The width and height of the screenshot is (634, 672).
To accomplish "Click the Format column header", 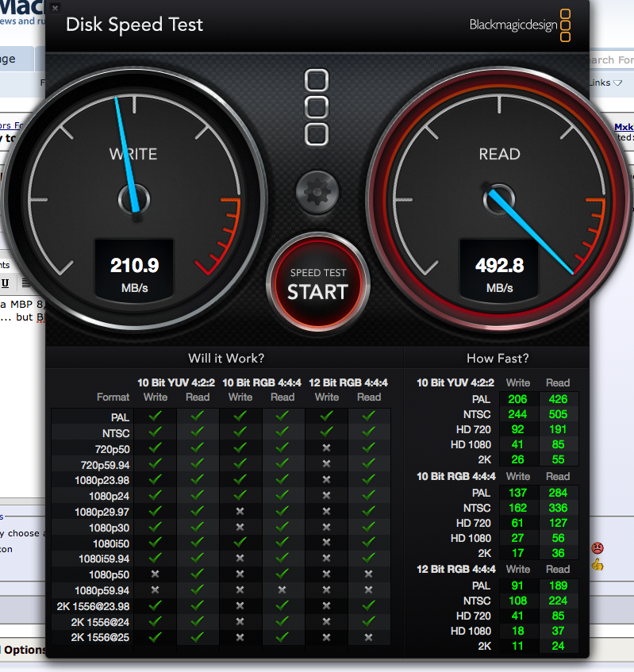I will click(113, 397).
